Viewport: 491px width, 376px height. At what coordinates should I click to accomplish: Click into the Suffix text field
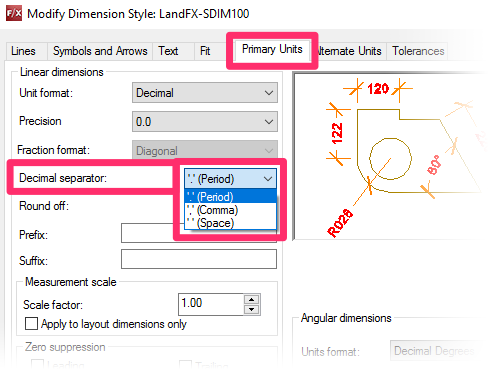click(199, 259)
